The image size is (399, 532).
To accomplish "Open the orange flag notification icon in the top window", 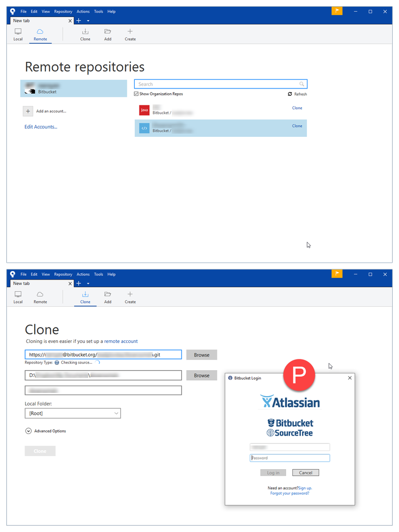I will coord(337,11).
